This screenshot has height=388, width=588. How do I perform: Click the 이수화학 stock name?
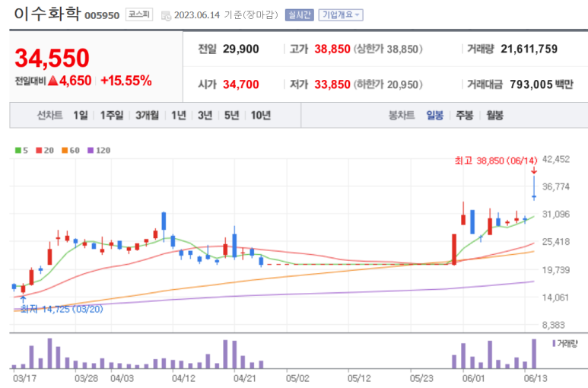pos(47,14)
